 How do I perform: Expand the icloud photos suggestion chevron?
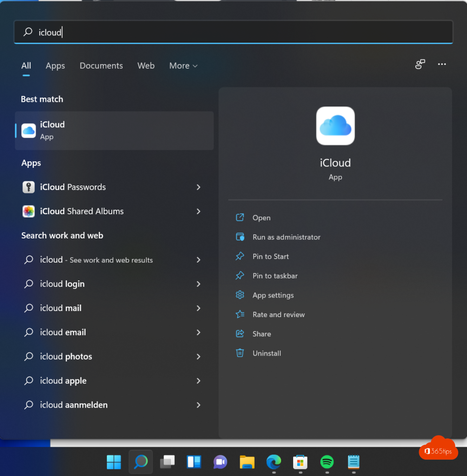click(x=198, y=357)
